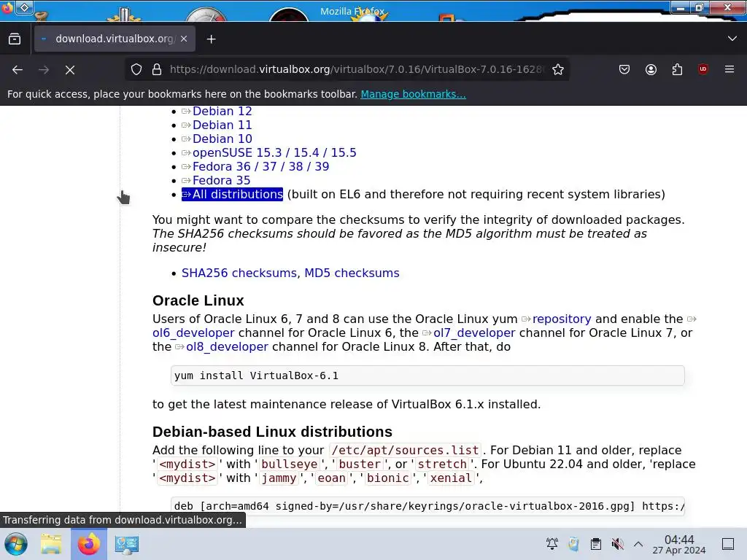Activate the Firefox taskbar icon
The width and height of the screenshot is (747, 560).
(88, 544)
